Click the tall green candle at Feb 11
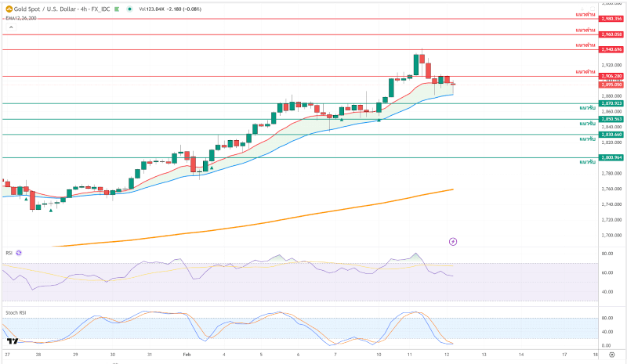The width and height of the screenshot is (627, 364). click(416, 67)
